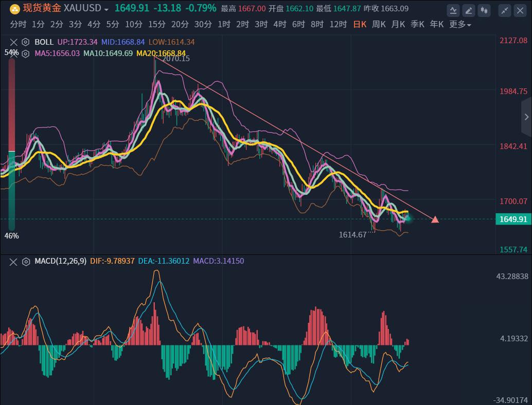
Task: Remove the MACD indicator with X
Action: (13, 261)
